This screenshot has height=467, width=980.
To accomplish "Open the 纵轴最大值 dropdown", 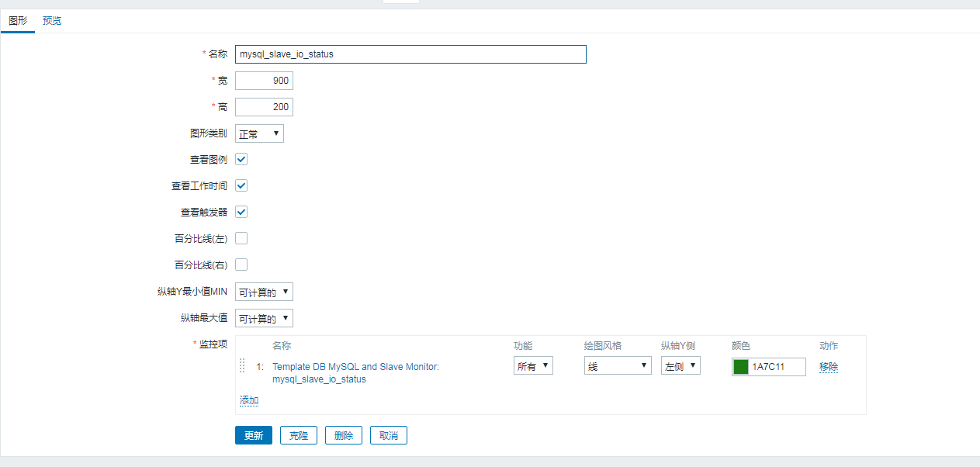I will 264,318.
